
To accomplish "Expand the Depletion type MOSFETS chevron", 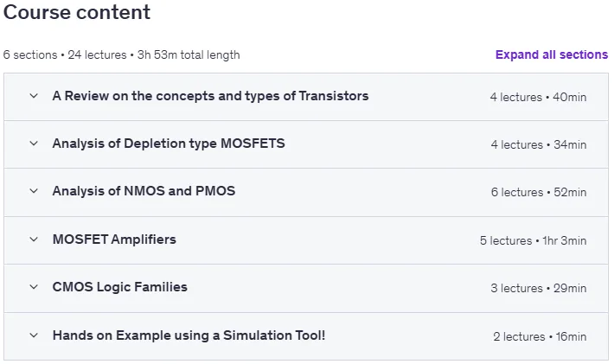I will click(34, 144).
